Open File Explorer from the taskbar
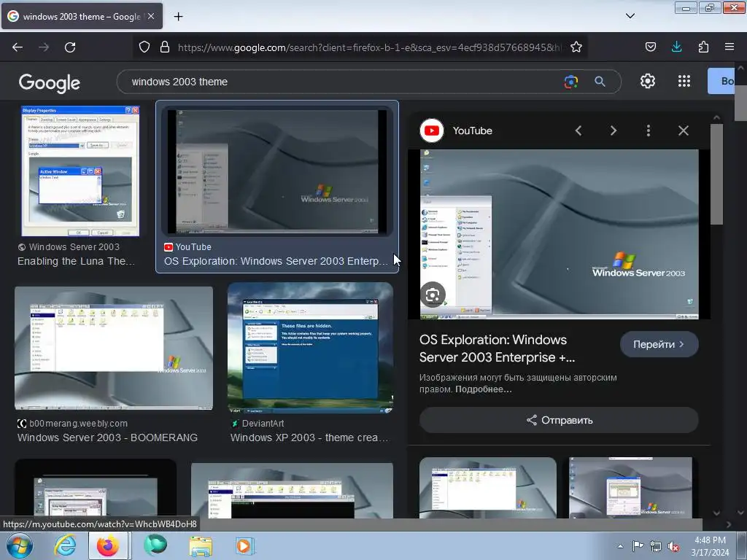The image size is (747, 560). point(201,545)
